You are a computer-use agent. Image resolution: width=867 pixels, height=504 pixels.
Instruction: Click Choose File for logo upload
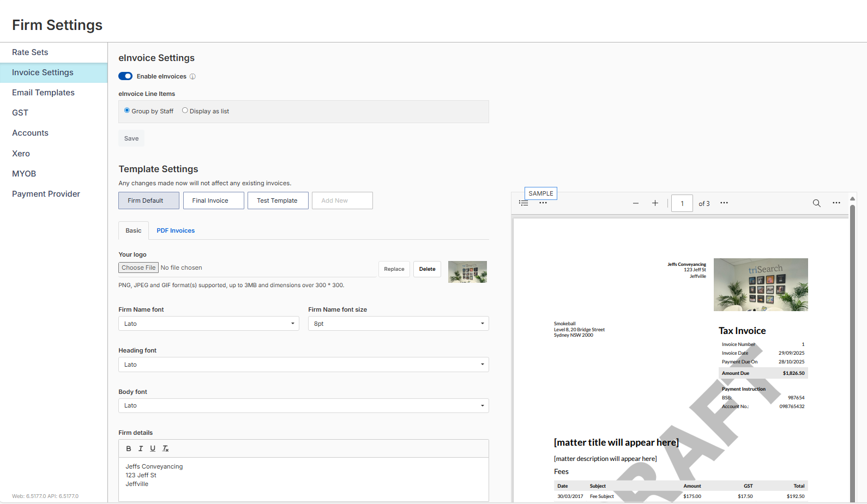pos(139,268)
